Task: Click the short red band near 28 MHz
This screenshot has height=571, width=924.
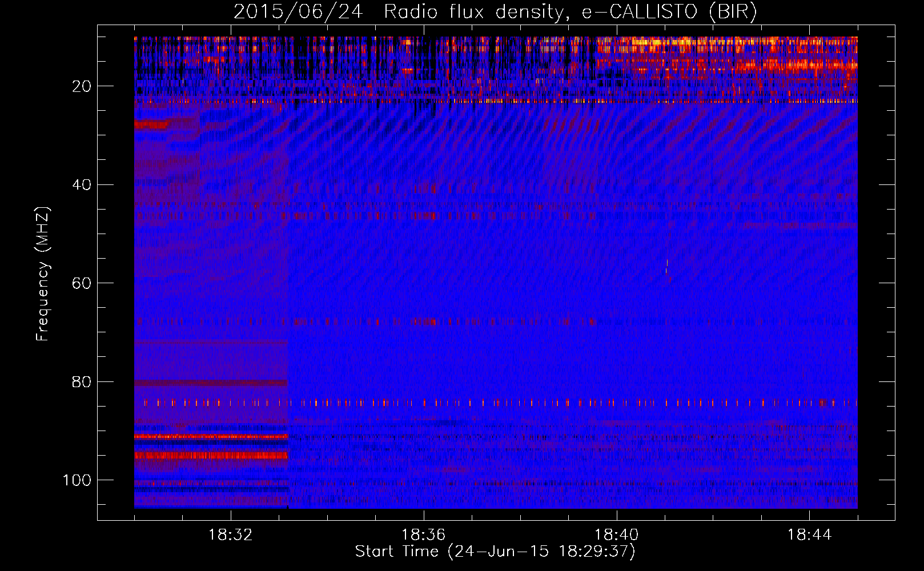Action: [x=152, y=124]
